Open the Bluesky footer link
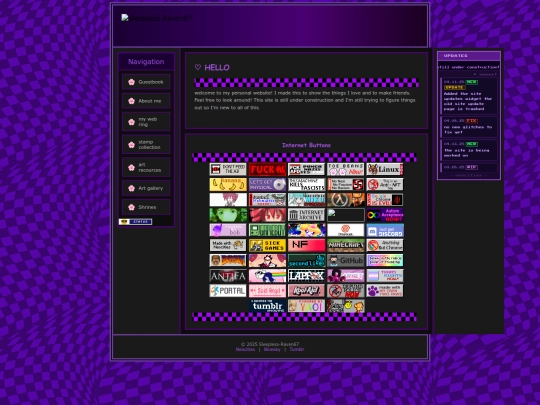 pos(272,350)
